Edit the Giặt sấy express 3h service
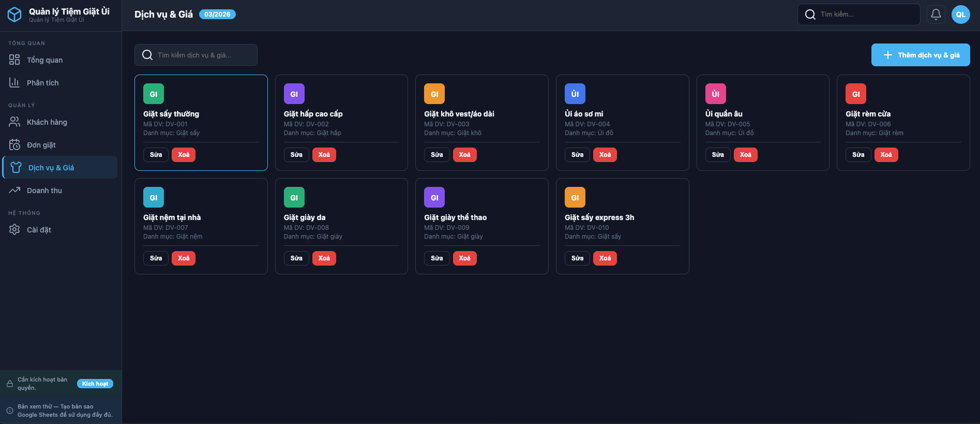The height and width of the screenshot is (424, 980). pos(577,258)
